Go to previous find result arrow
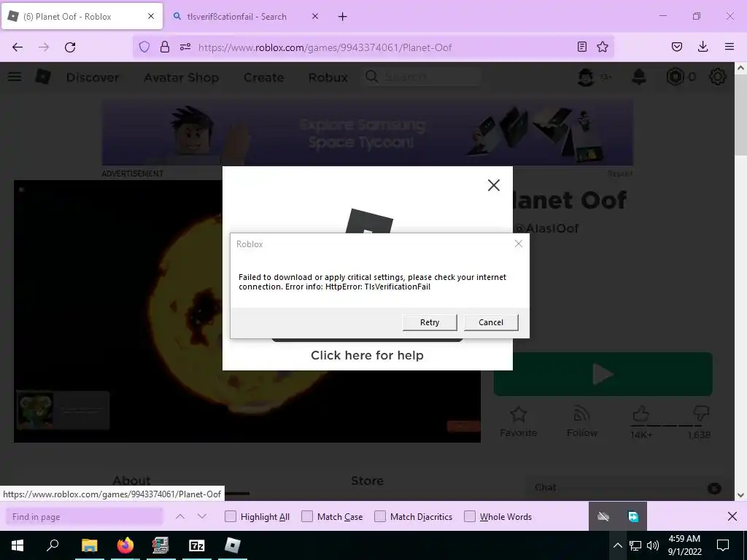Screen dimensions: 747x560 click(180, 516)
